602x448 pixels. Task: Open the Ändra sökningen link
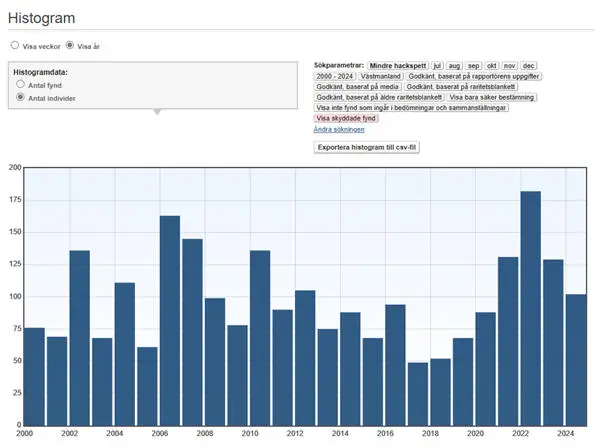point(339,129)
